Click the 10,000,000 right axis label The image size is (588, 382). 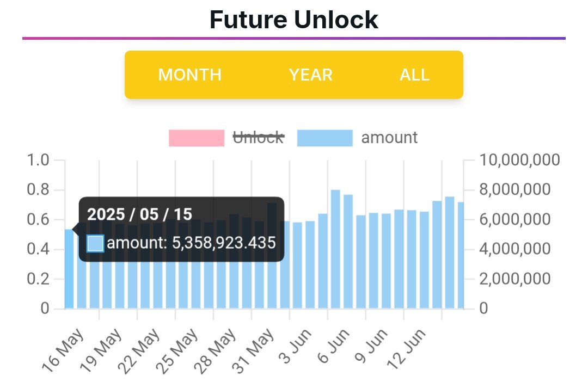coord(519,161)
